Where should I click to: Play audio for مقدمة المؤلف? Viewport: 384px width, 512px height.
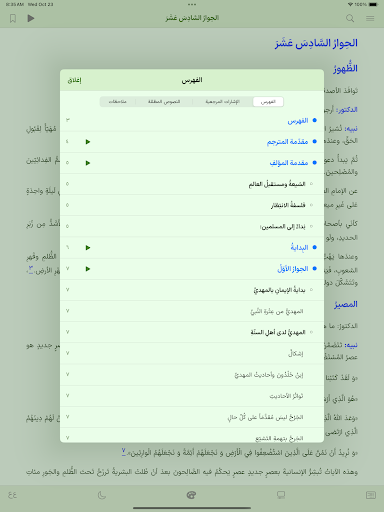88,163
